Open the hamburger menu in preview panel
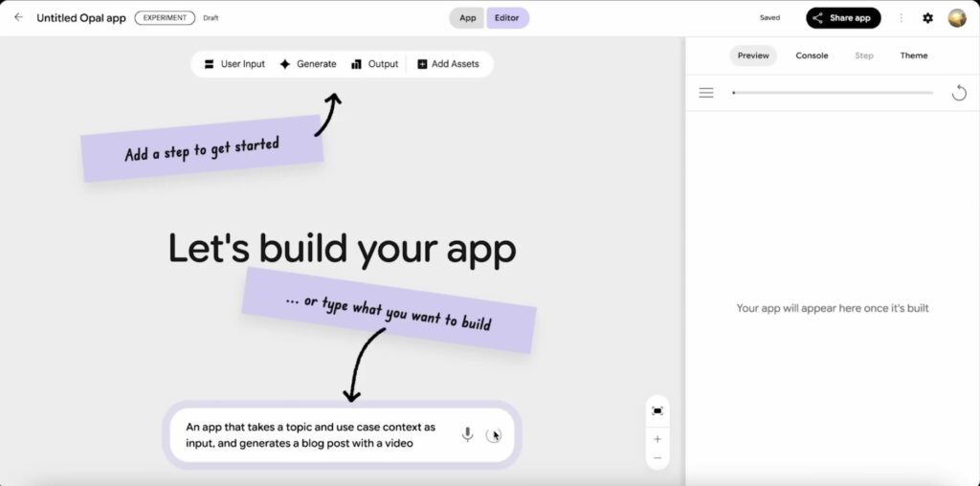 click(706, 93)
